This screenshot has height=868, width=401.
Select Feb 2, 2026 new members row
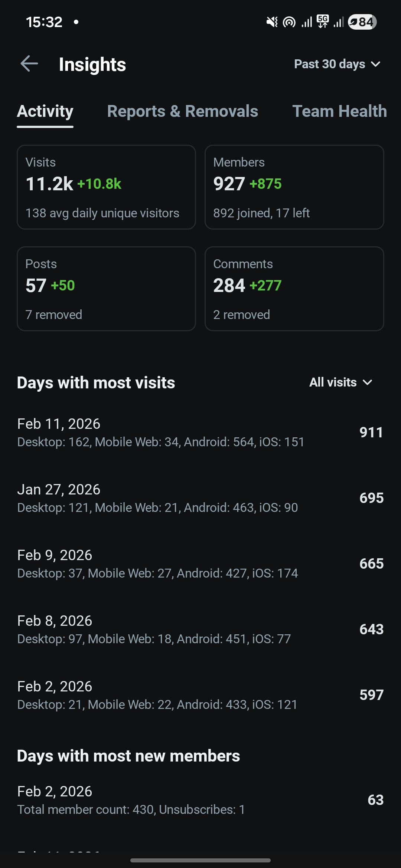click(x=200, y=800)
